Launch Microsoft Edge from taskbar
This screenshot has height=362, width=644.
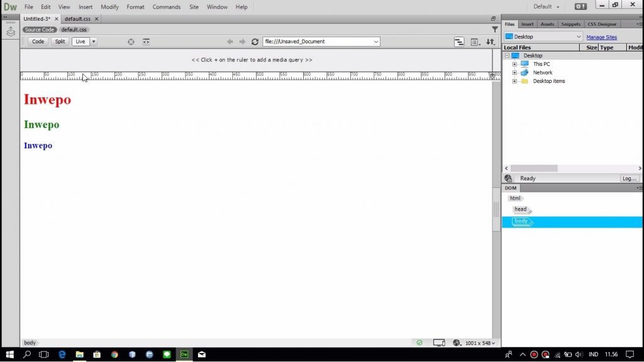[x=62, y=354]
